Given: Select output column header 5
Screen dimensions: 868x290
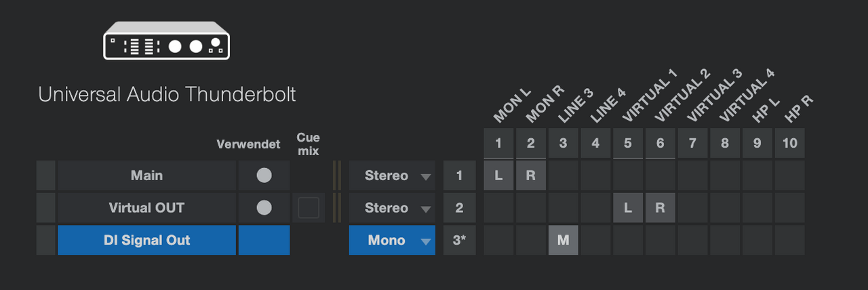Looking at the screenshot, I should tap(628, 143).
